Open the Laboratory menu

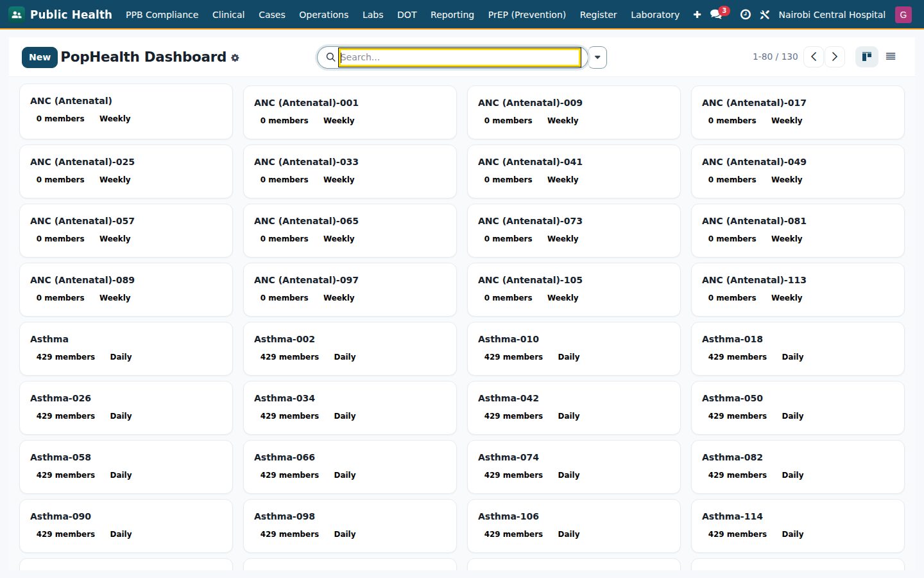click(655, 14)
